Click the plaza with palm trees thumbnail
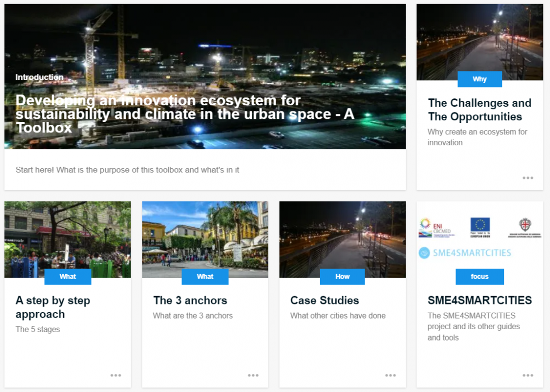Image resolution: width=550 pixels, height=392 pixels. pyautogui.click(x=205, y=239)
